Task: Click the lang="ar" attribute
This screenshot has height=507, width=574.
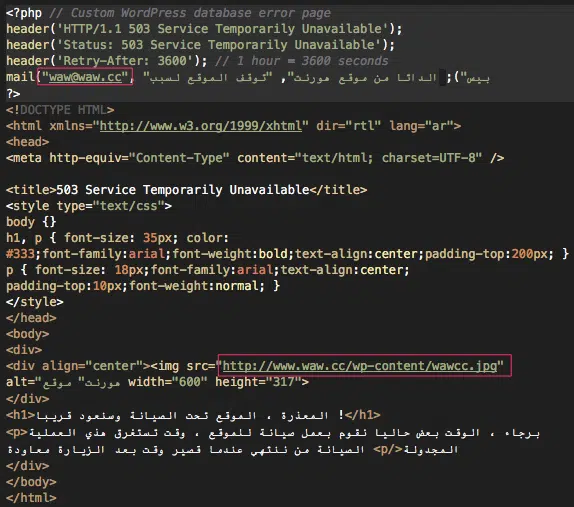Action: (421, 126)
